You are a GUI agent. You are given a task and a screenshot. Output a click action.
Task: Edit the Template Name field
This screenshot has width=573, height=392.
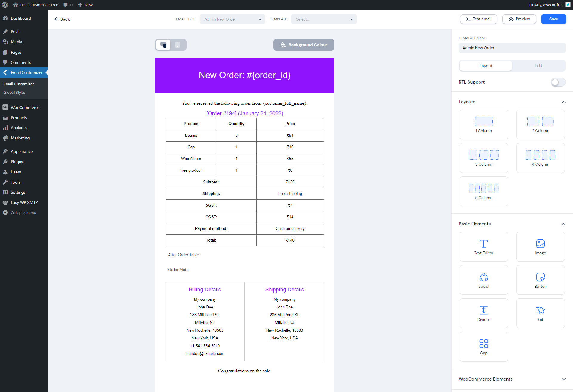point(512,48)
